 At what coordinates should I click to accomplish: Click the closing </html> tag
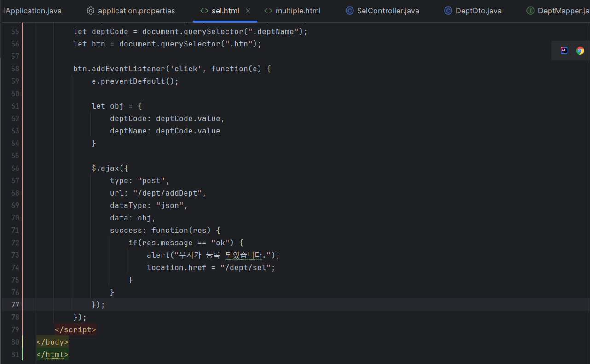(52, 354)
